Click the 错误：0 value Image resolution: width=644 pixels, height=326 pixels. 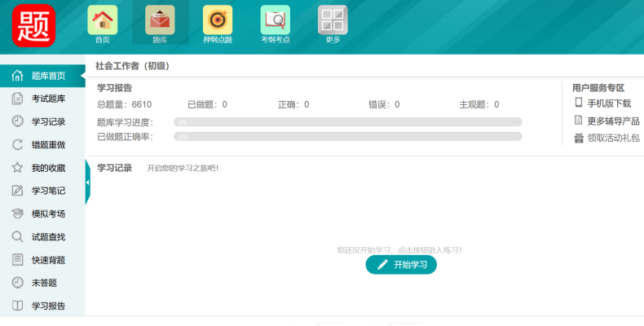click(384, 104)
